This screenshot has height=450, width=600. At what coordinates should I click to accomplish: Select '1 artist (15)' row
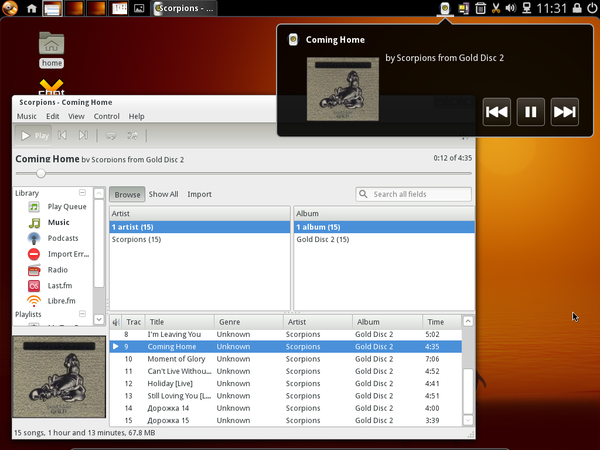pos(200,227)
